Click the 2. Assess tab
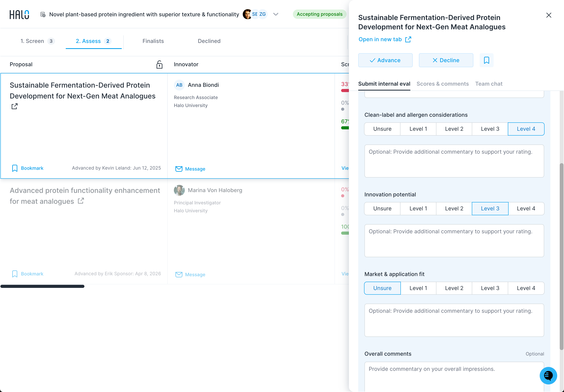564x392 pixels. [93, 41]
